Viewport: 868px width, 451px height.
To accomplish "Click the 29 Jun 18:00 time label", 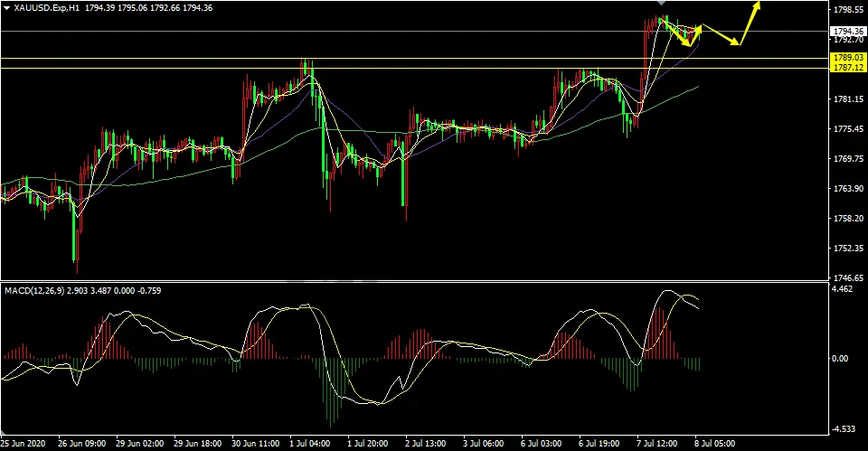I will pos(198,444).
